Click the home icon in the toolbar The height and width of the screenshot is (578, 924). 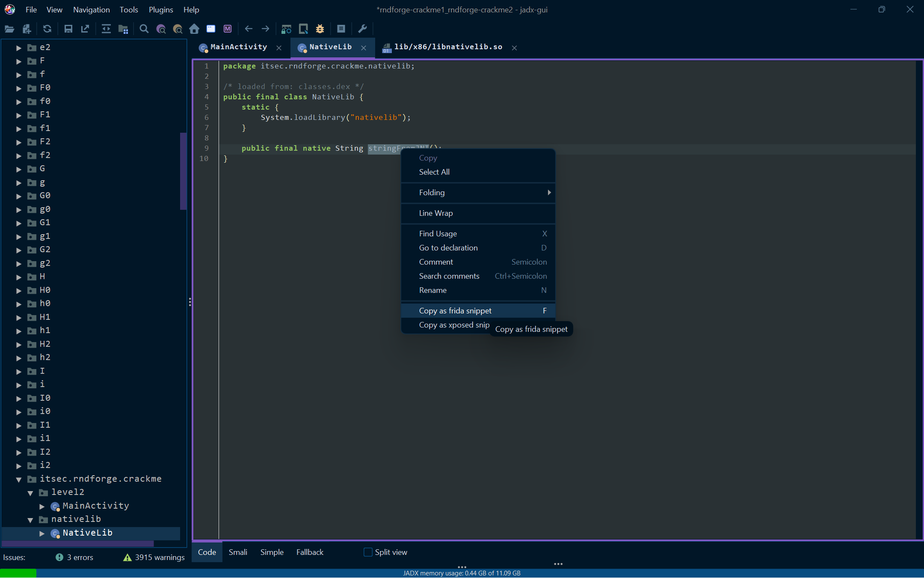(x=194, y=29)
